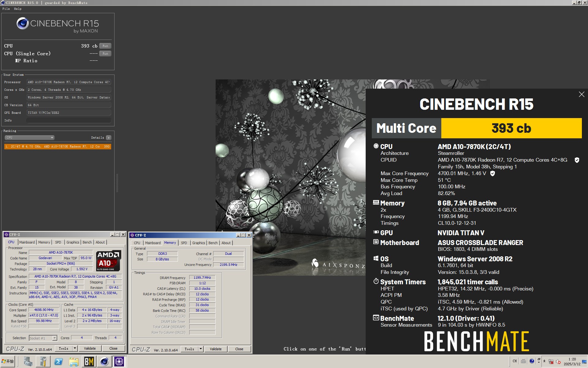Open About tab in left CPU-Z window
The width and height of the screenshot is (588, 368).
[x=100, y=242]
